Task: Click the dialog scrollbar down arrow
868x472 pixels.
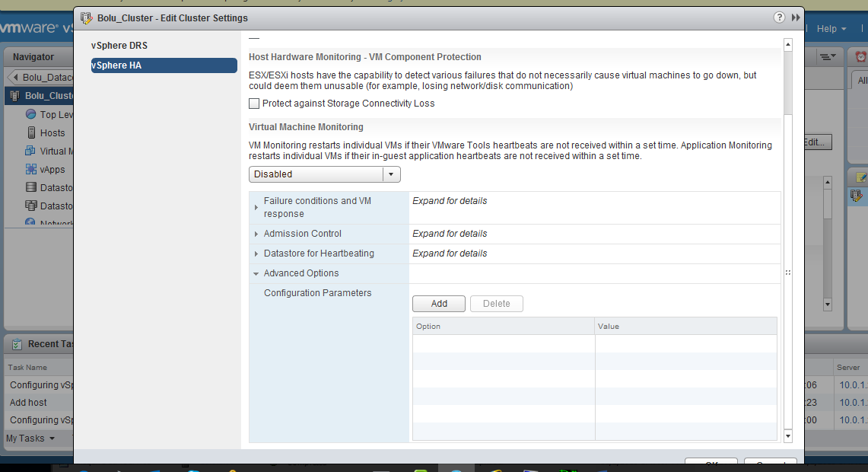Action: 787,436
